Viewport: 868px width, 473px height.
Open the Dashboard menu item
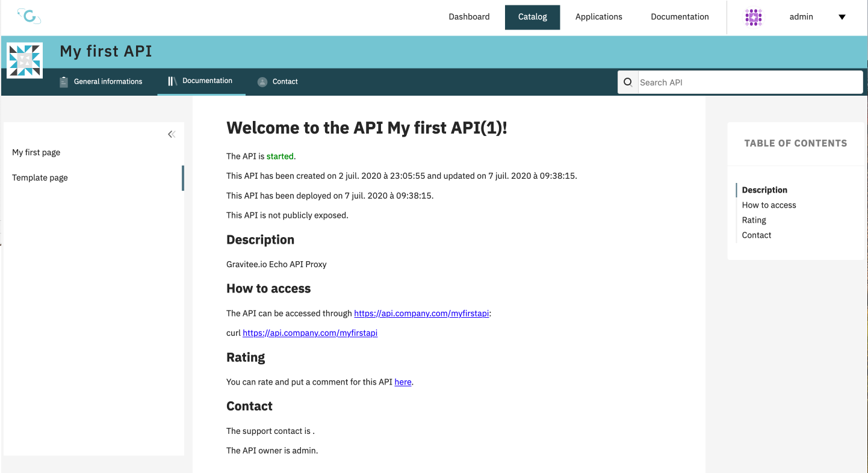coord(469,17)
